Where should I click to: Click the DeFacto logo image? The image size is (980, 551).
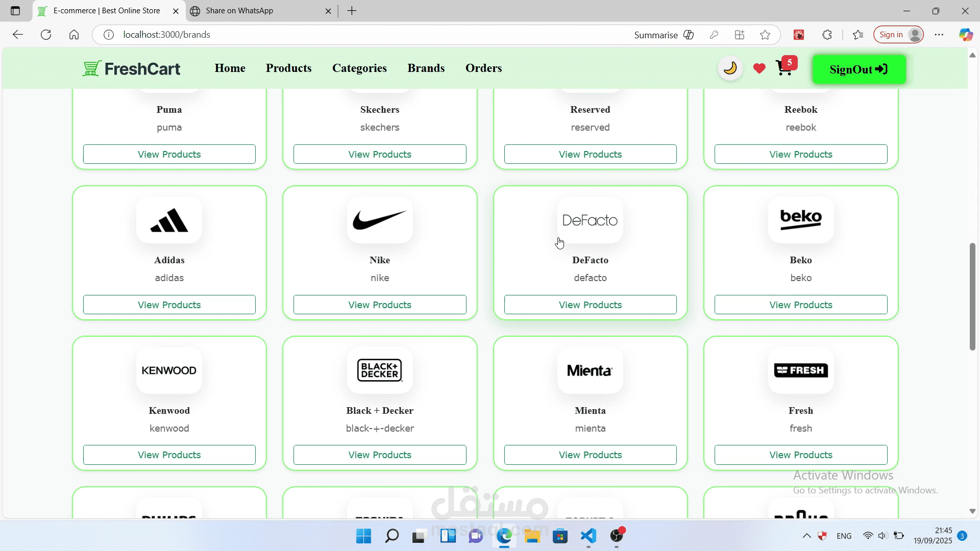[591, 220]
